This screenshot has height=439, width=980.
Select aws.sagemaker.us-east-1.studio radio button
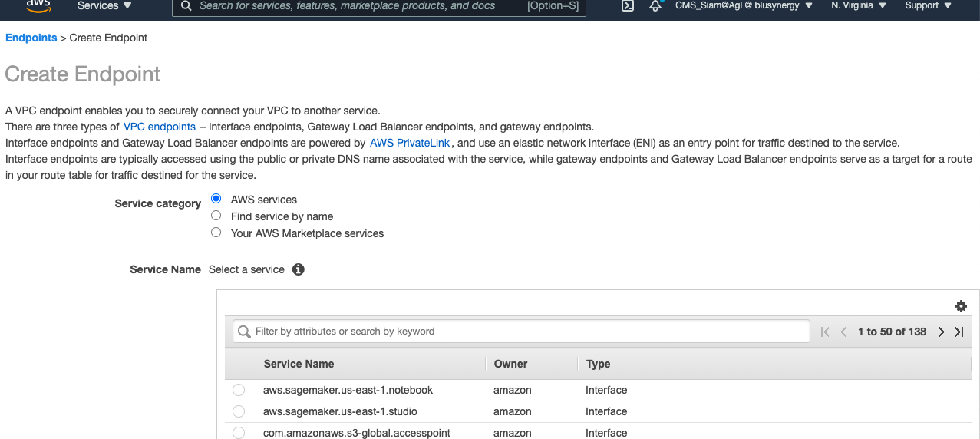(239, 411)
